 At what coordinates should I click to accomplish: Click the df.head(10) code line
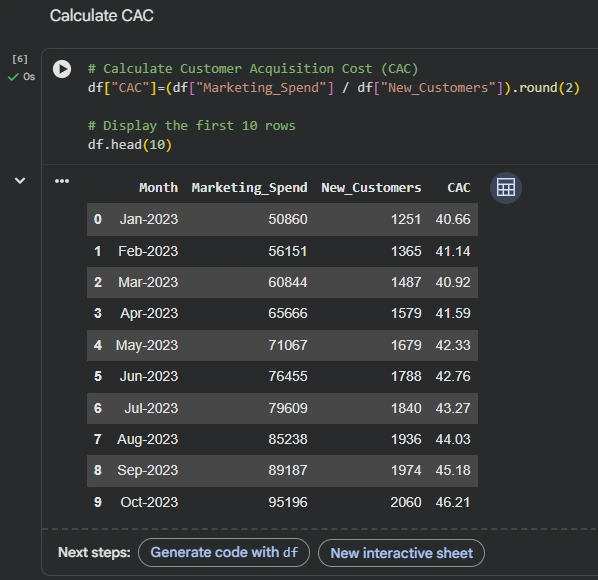(x=130, y=145)
